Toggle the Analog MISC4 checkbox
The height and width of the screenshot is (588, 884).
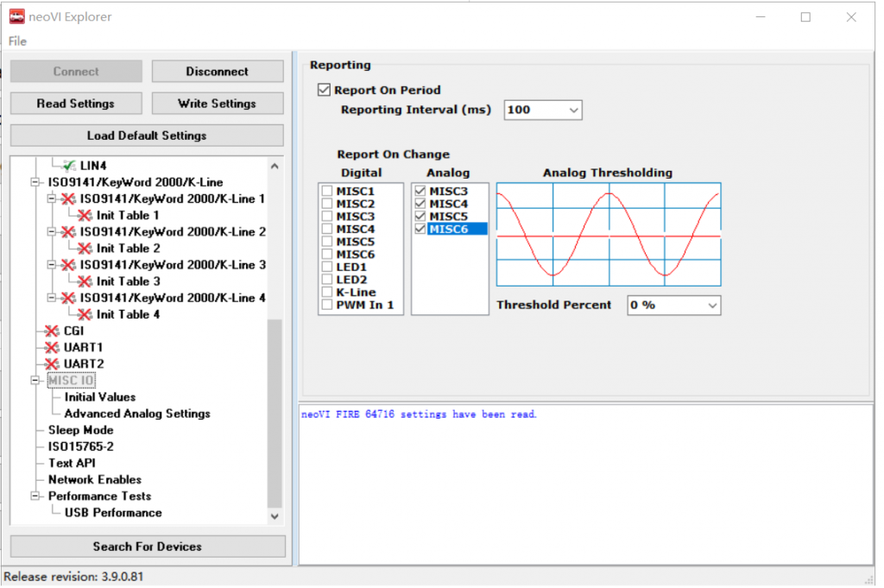420,204
